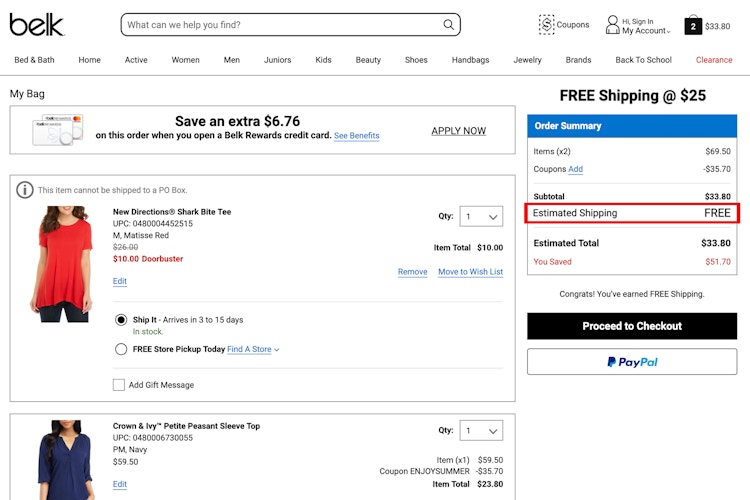Click Proceed to Checkout button
The image size is (750, 500).
[x=632, y=326]
